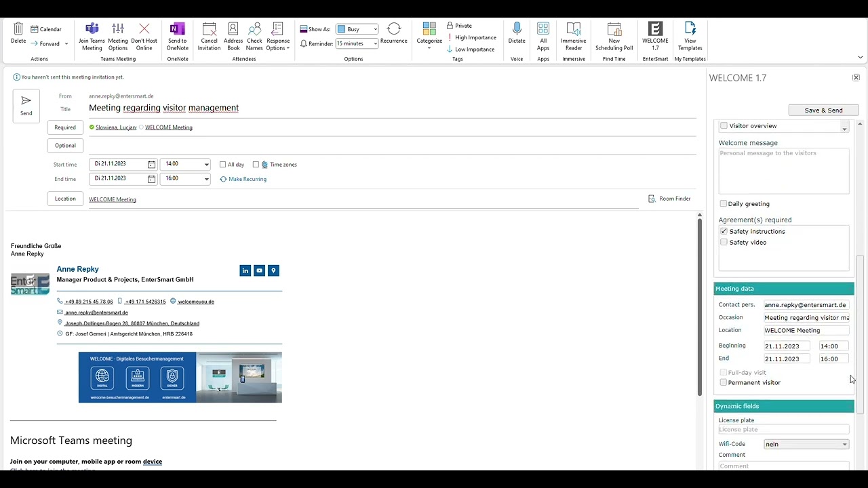Viewport: 868px width, 488px height.
Task: Open Response Options menu
Action: 278,36
